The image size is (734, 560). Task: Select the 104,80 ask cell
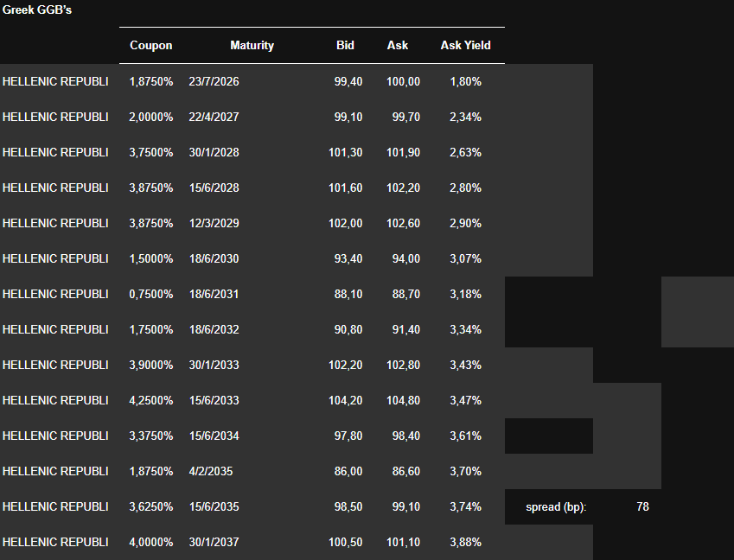(x=403, y=400)
